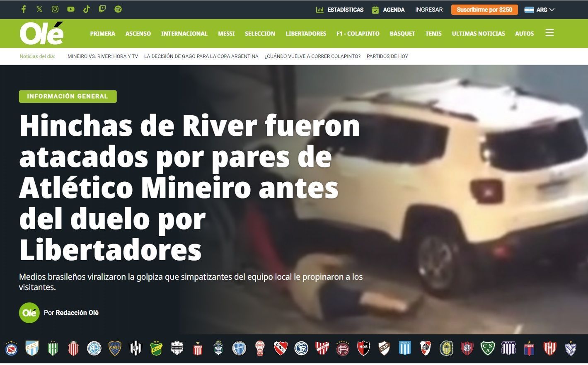
Task: Click the Información General category tag
Action: pyautogui.click(x=68, y=96)
